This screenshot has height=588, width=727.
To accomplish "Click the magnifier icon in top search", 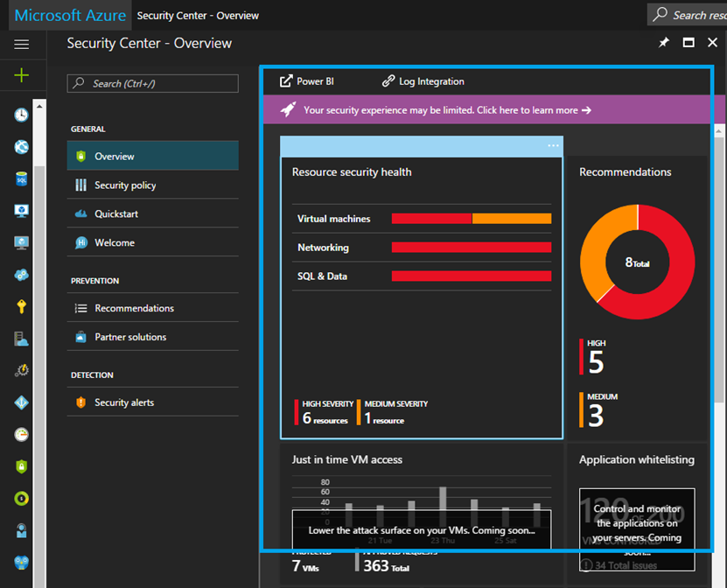I will (660, 14).
